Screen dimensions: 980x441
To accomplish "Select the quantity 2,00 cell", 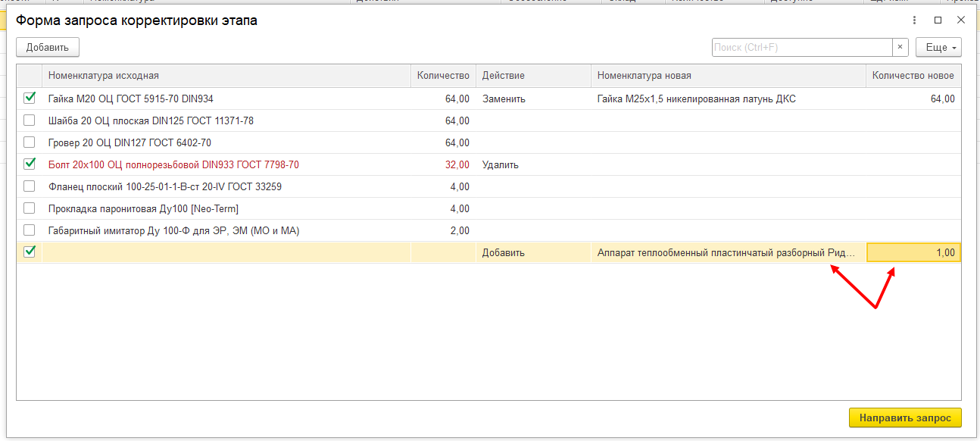I will tap(444, 230).
